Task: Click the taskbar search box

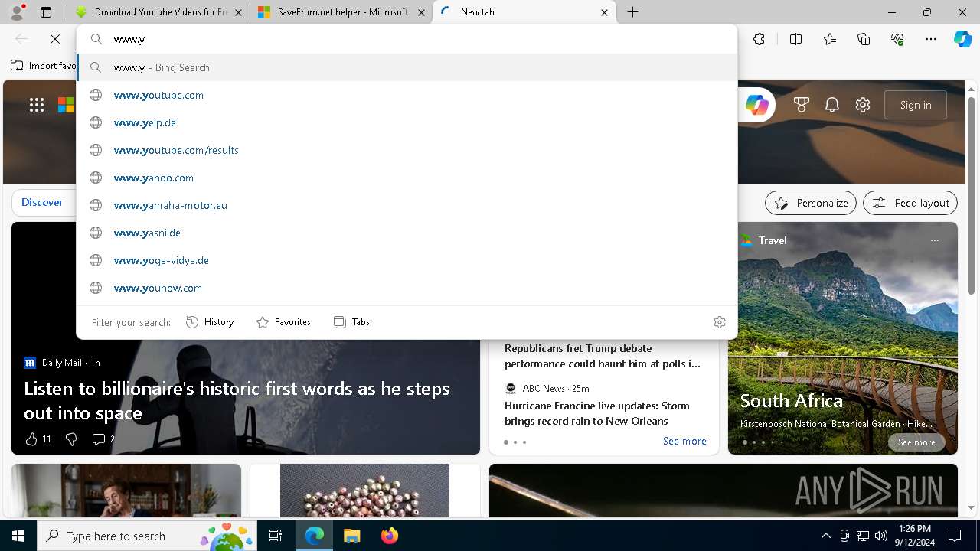Action: 146,536
